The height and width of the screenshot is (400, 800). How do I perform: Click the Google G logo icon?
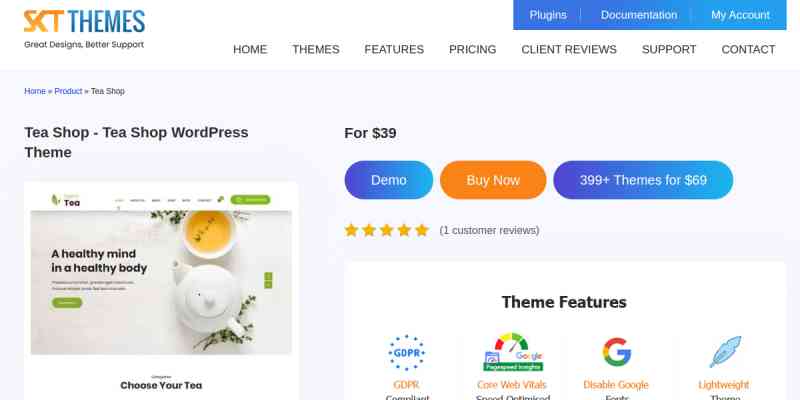pyautogui.click(x=616, y=352)
